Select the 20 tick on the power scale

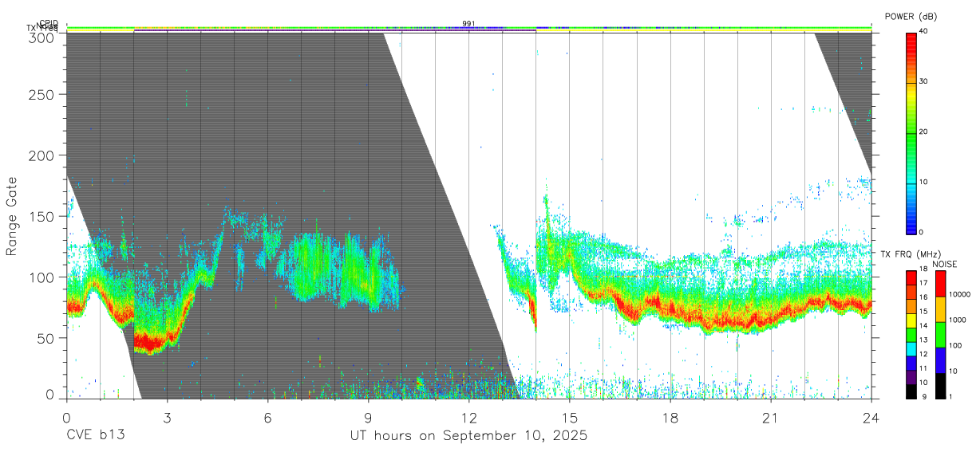(923, 132)
